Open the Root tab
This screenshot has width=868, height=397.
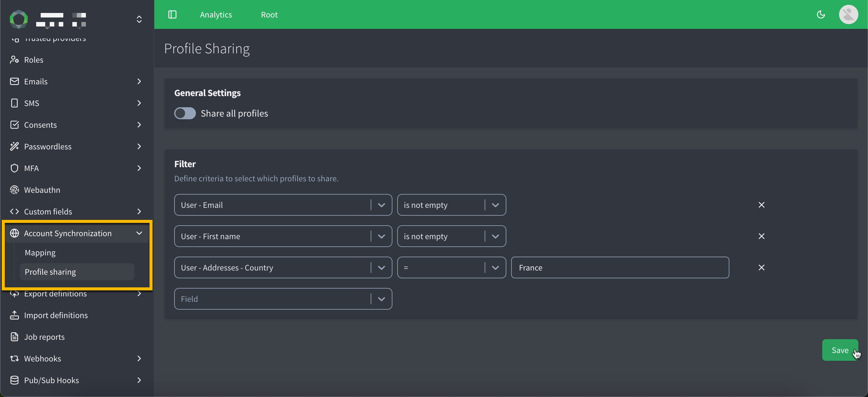[x=269, y=14]
